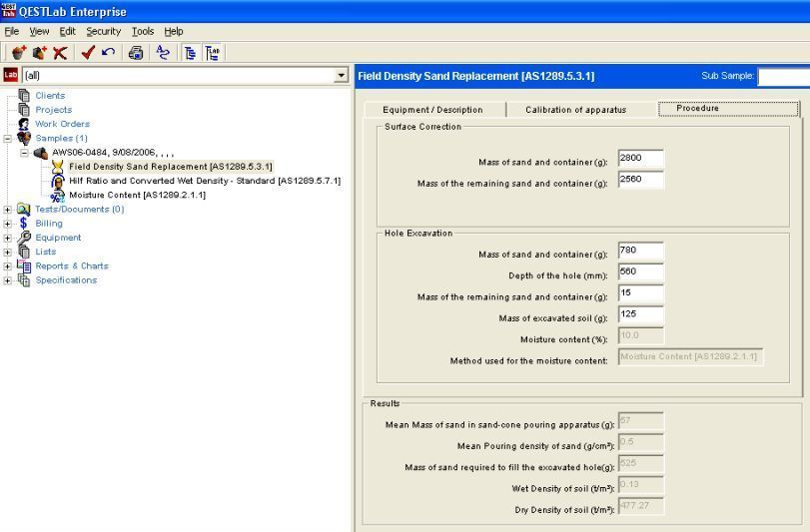
Task: Select Hilf Ratio and Converted Wet Density test
Action: coord(204,181)
